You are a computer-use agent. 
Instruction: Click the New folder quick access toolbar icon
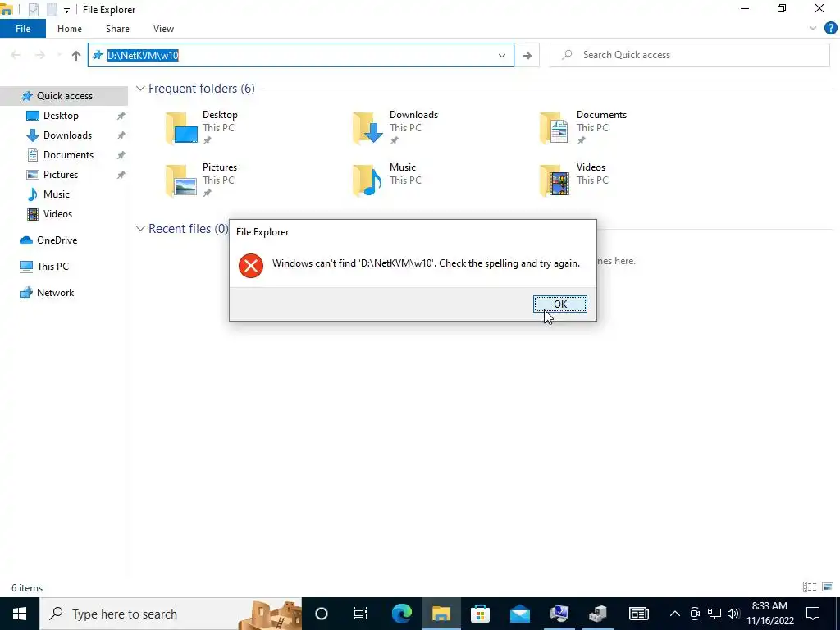click(52, 10)
